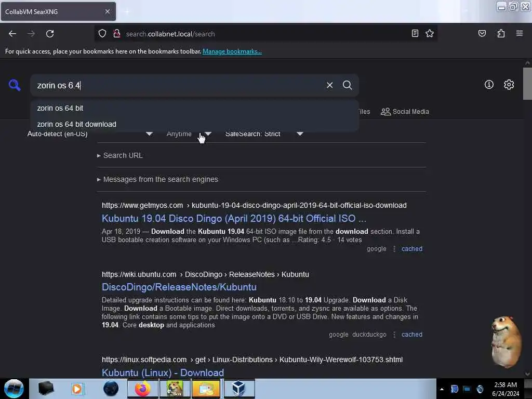
Task: Click the Manage bookmarks link
Action: 232,51
